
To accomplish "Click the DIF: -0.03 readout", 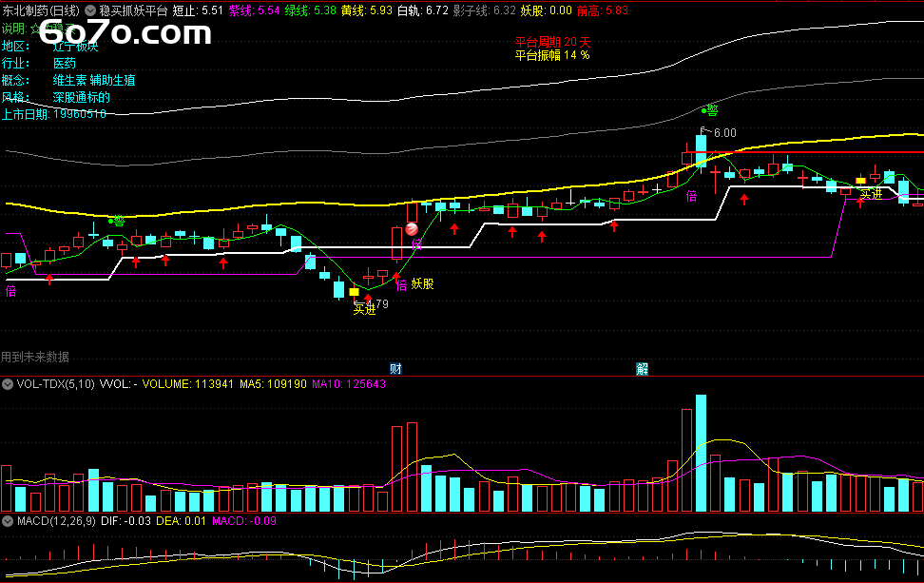I will (x=125, y=521).
